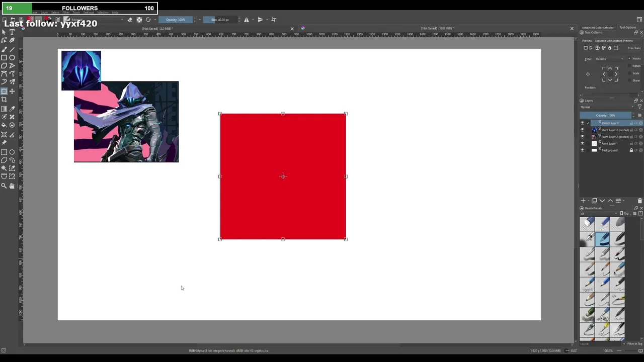Toggle preserve alpha checkerboard icon
Image resolution: width=644 pixels, height=362 pixels.
139,20
